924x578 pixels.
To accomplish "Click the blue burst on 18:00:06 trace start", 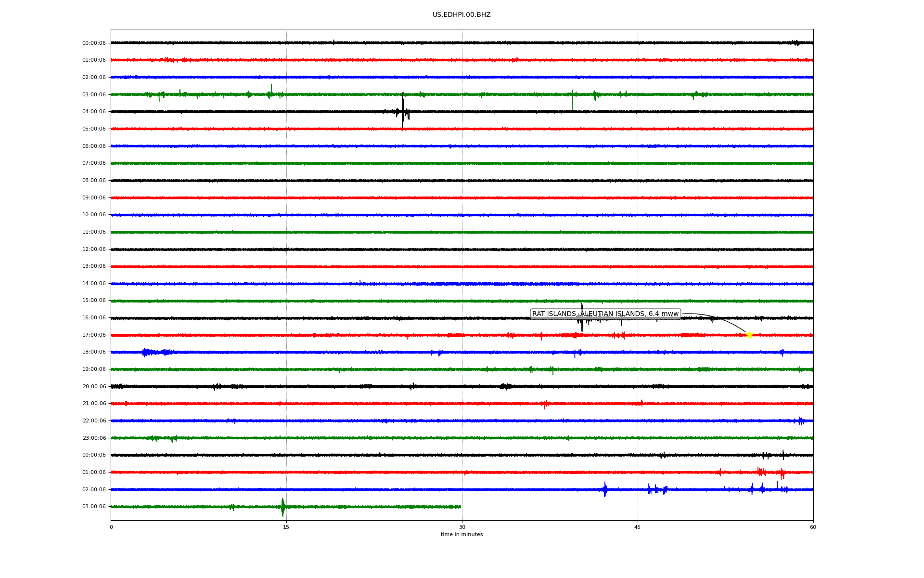I will 146,353.
